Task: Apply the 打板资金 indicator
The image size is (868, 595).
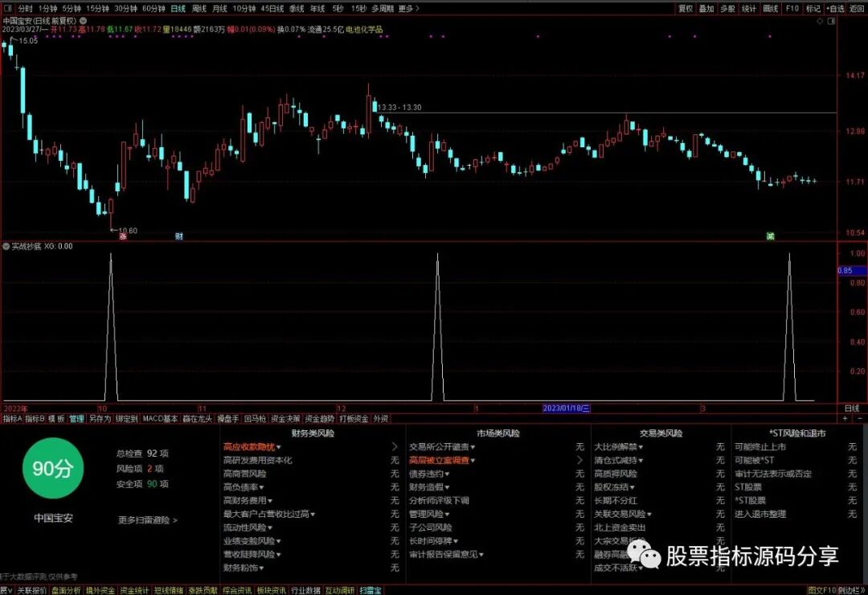Action: [354, 419]
